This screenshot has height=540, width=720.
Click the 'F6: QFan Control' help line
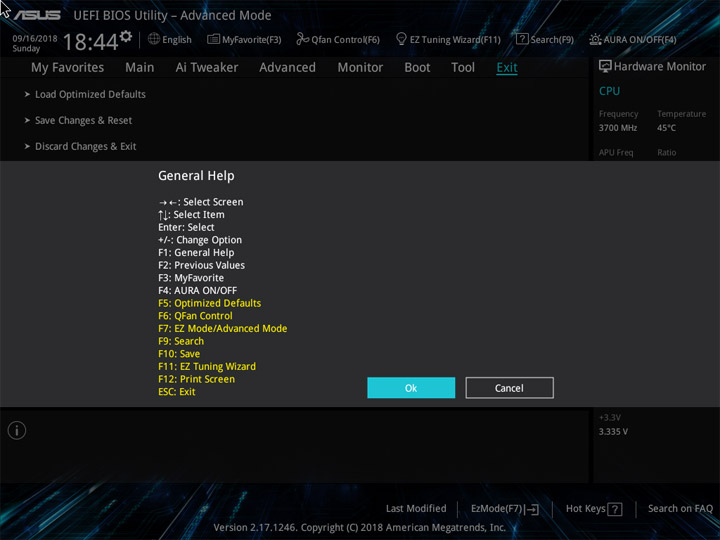pos(195,316)
